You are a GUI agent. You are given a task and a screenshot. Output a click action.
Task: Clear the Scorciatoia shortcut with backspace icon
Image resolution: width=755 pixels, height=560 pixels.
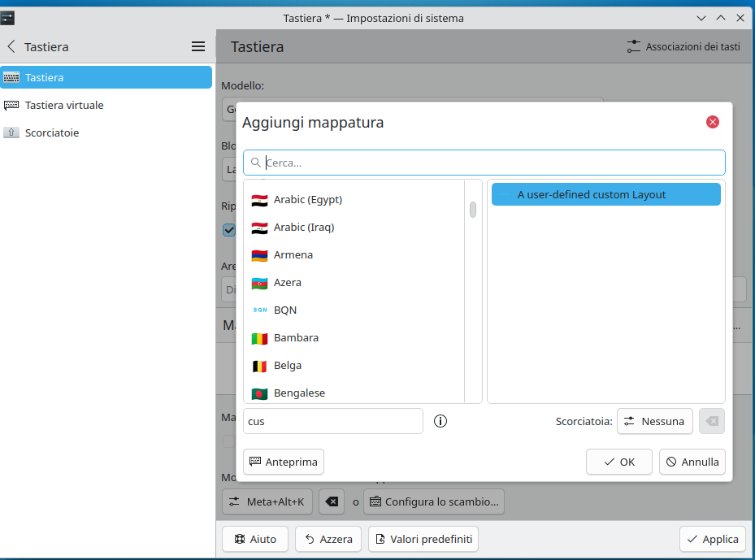click(712, 421)
